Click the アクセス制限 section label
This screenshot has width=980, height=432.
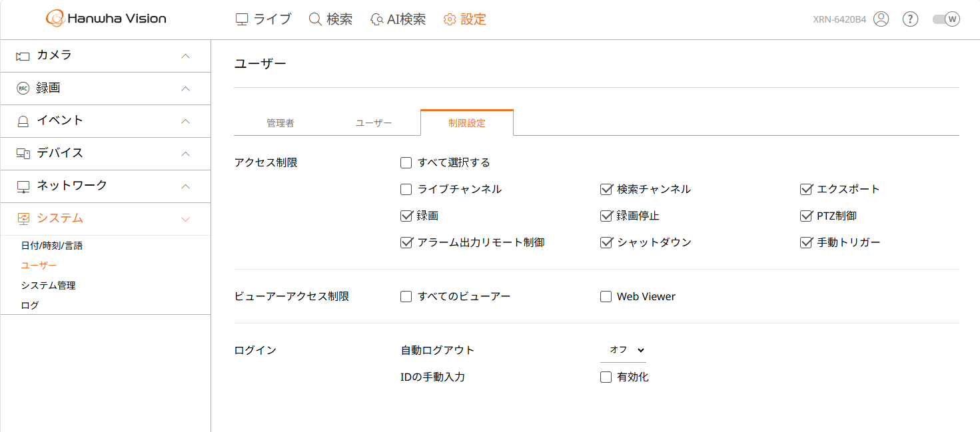coord(266,163)
